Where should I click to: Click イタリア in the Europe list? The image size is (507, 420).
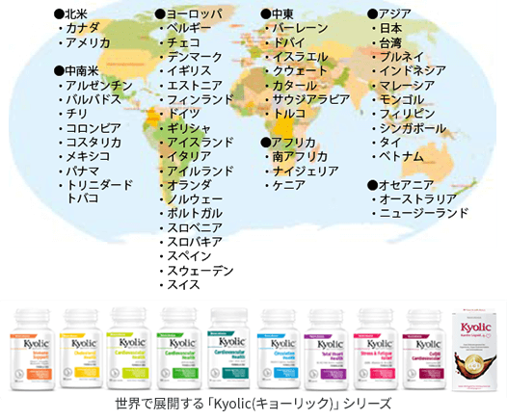(x=189, y=156)
